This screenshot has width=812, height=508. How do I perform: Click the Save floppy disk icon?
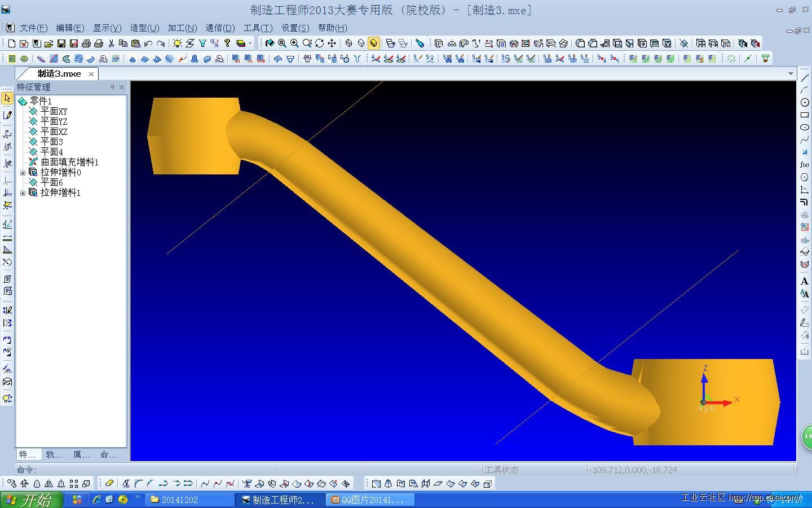coord(61,43)
